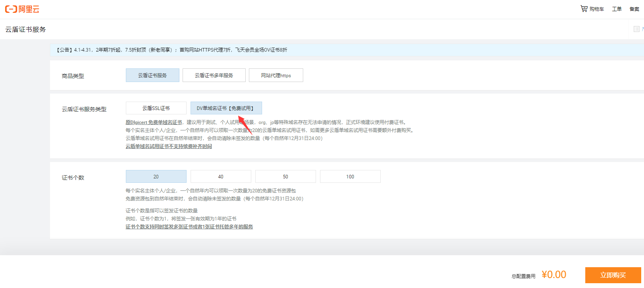
Task: Choose the 云盾SSL证书 service type
Action: [156, 108]
